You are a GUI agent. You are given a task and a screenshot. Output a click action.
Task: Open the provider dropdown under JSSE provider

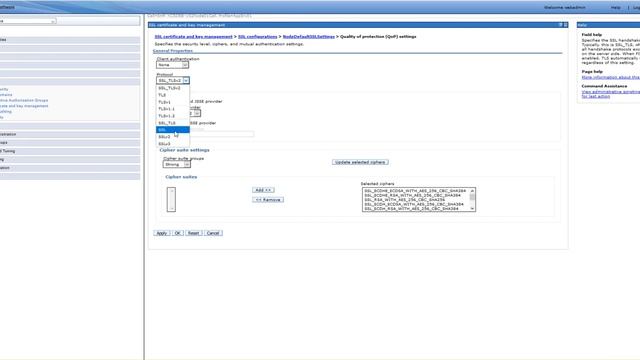pos(195,113)
